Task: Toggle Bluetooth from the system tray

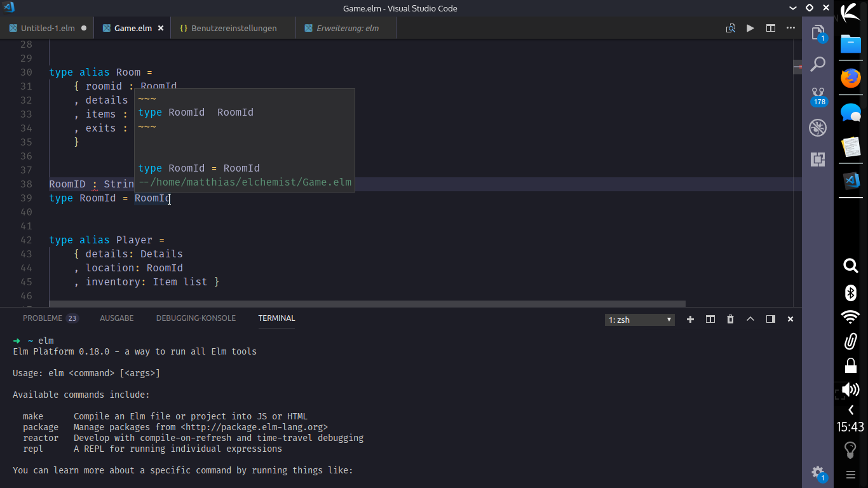Action: (x=850, y=292)
